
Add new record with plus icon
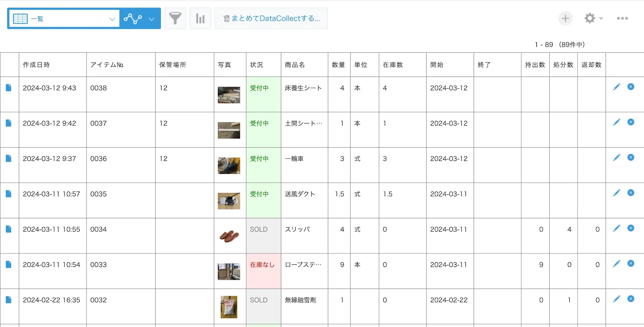point(565,19)
